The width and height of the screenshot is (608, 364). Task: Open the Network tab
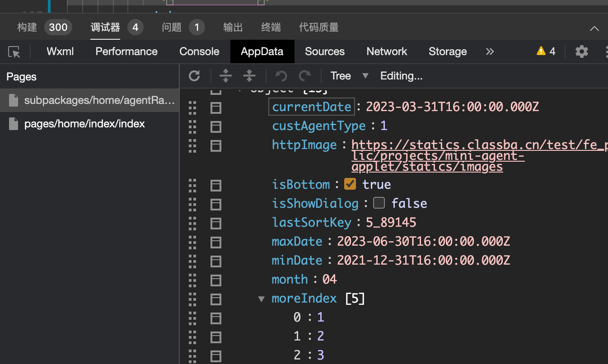[x=387, y=51]
